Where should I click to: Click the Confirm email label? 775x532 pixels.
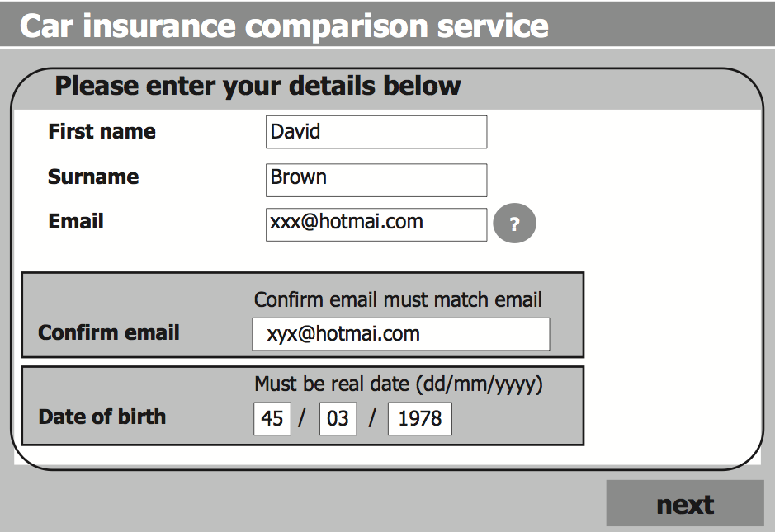109,333
